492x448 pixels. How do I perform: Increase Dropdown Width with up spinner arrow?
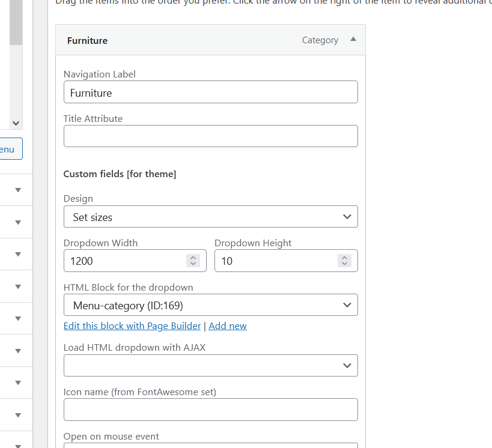pos(193,258)
